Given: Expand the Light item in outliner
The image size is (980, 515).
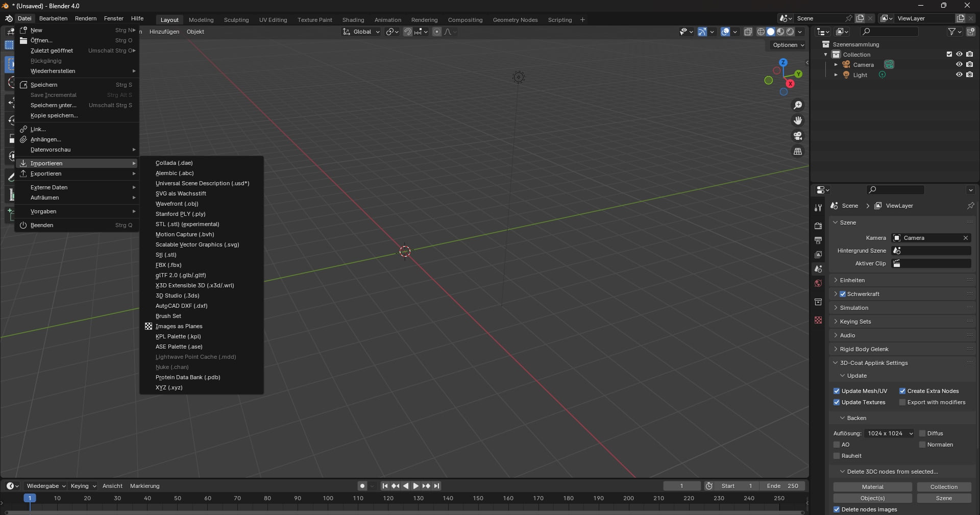Looking at the screenshot, I should click(x=836, y=75).
